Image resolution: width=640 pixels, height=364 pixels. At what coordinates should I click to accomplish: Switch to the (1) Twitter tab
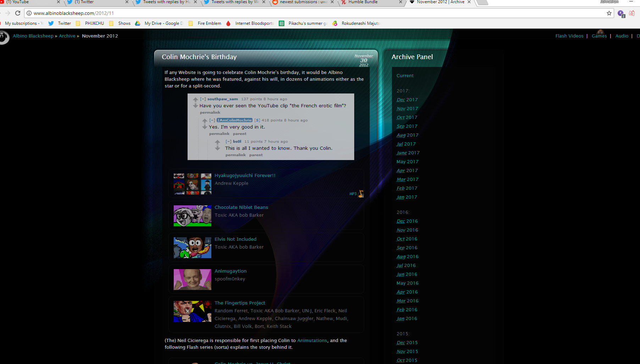coord(96,2)
